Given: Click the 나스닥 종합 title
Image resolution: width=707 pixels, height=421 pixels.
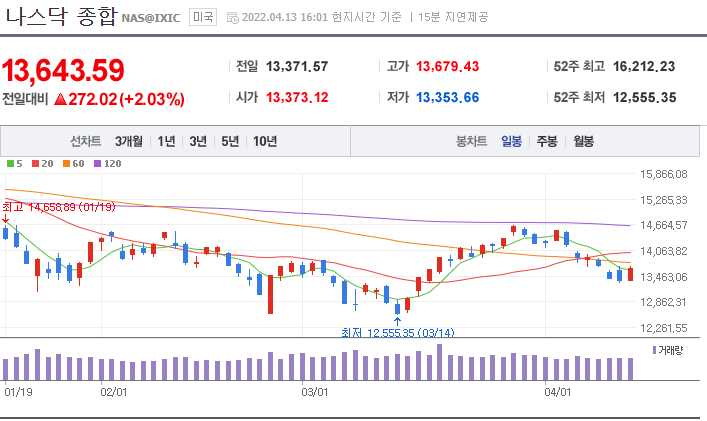Looking at the screenshot, I should (x=61, y=17).
